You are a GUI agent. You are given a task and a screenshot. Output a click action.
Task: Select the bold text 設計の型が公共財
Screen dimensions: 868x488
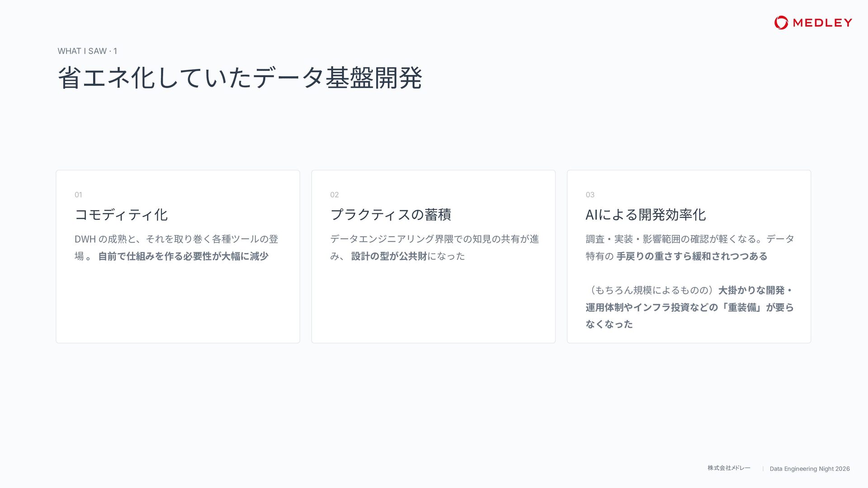[x=389, y=256]
